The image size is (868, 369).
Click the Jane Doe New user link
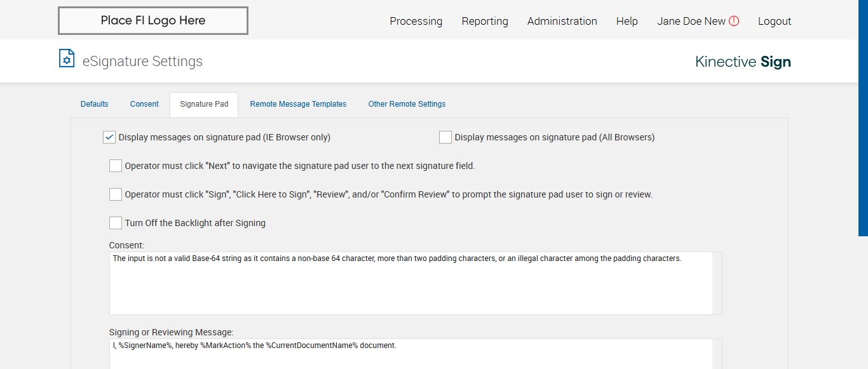691,21
